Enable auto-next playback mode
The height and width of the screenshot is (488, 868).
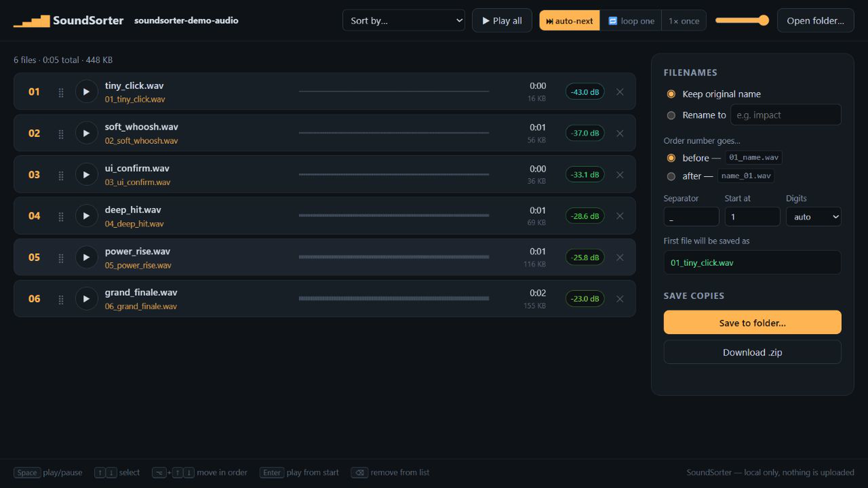point(570,21)
